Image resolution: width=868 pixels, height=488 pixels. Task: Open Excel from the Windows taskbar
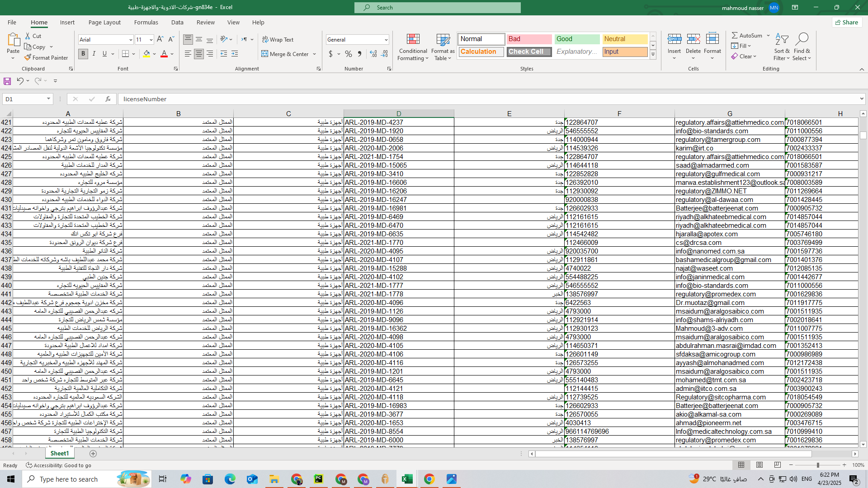[x=407, y=479]
